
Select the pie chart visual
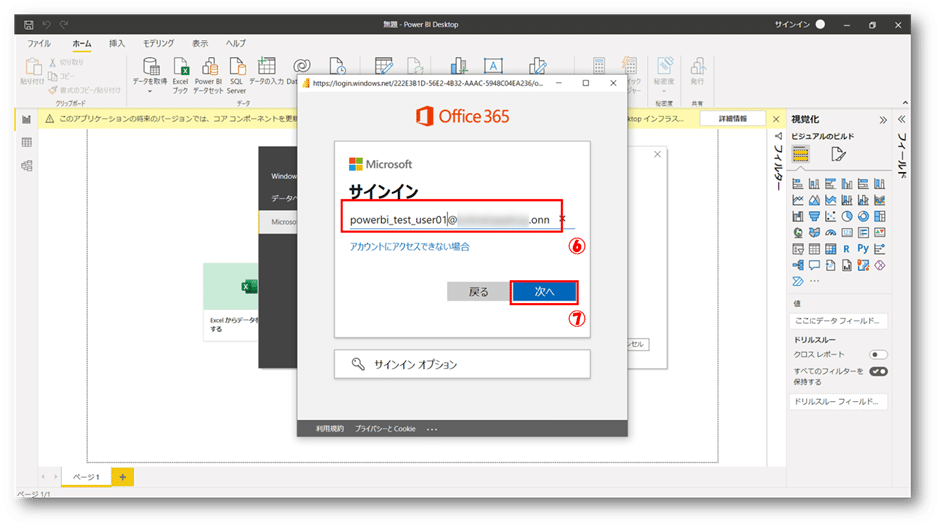(x=846, y=216)
